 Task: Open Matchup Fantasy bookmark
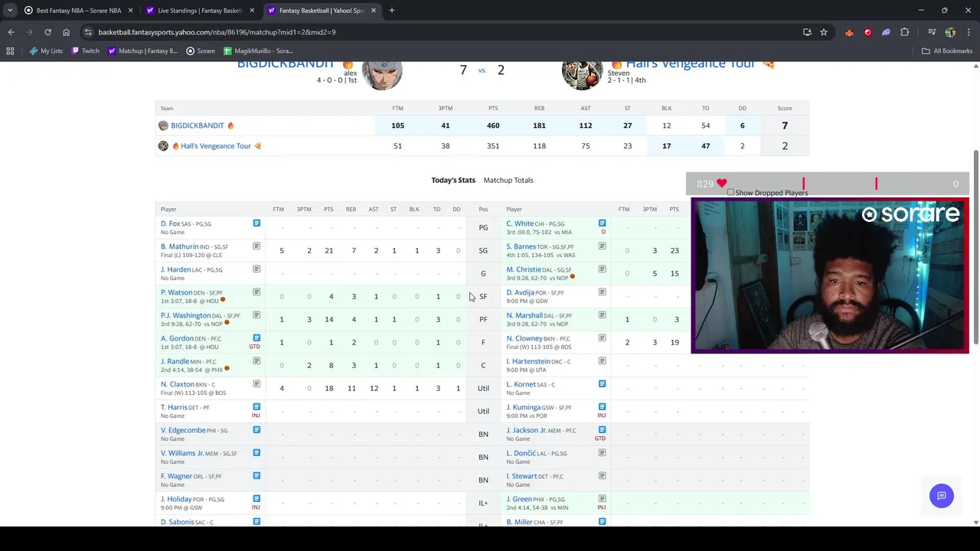point(142,51)
